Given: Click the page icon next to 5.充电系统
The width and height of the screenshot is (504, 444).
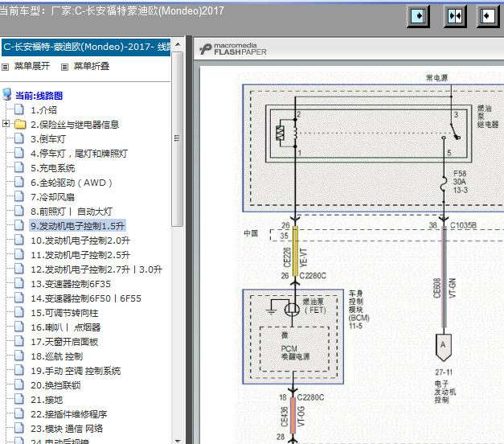Looking at the screenshot, I should point(19,167).
